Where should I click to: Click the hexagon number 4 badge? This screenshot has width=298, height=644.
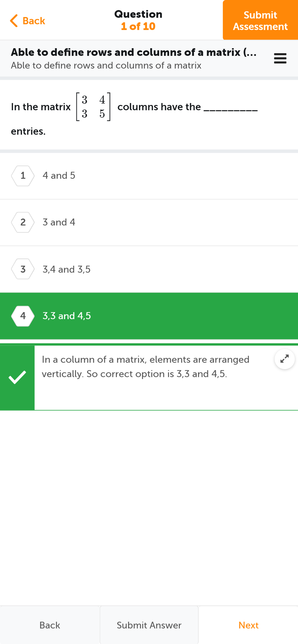tap(23, 316)
